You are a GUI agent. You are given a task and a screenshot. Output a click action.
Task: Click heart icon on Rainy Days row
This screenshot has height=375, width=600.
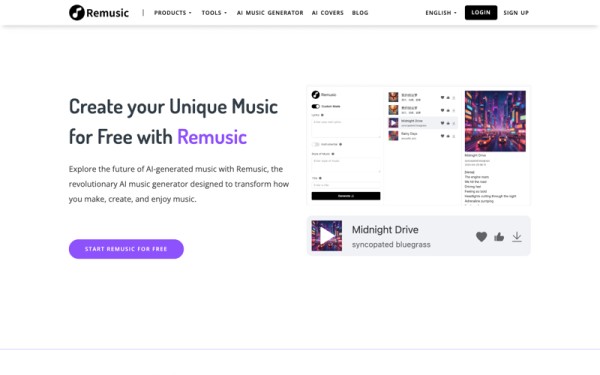(443, 136)
